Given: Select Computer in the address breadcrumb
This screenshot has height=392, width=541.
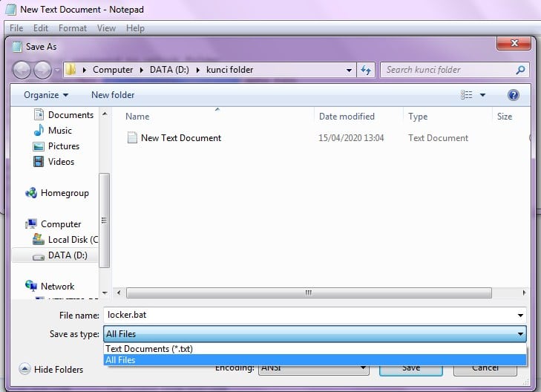Looking at the screenshot, I should (113, 70).
